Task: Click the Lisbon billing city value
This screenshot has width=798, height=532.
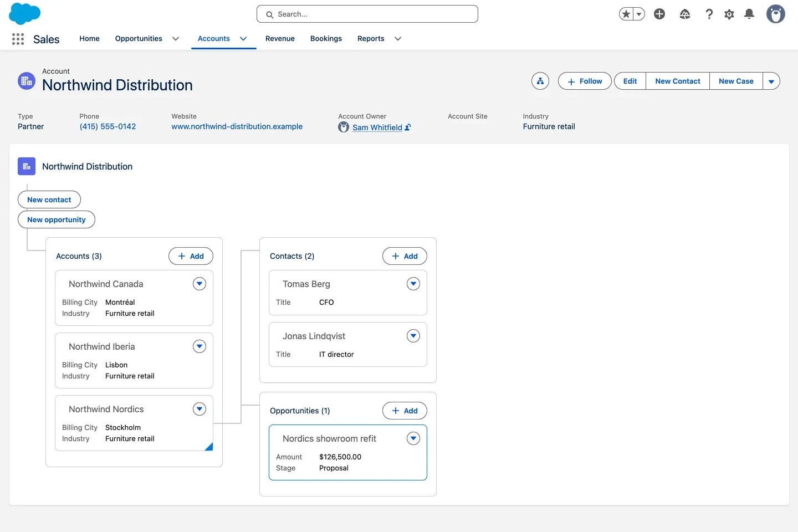Action: pos(116,365)
